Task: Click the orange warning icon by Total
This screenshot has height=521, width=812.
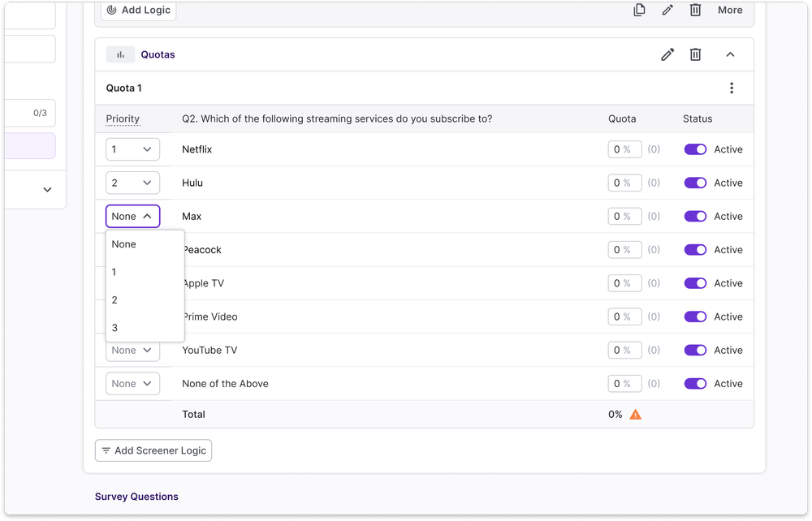Action: coord(636,415)
